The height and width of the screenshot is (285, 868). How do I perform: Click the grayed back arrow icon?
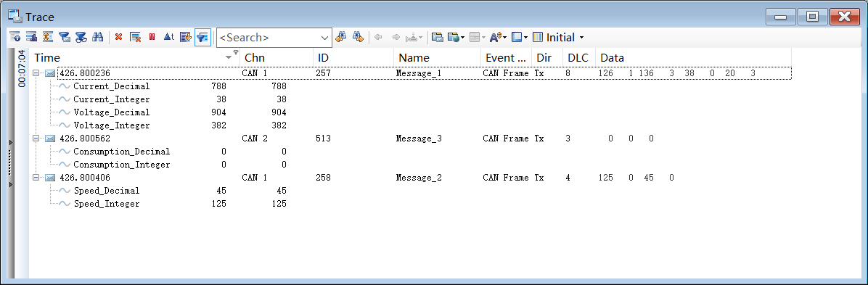coord(379,37)
